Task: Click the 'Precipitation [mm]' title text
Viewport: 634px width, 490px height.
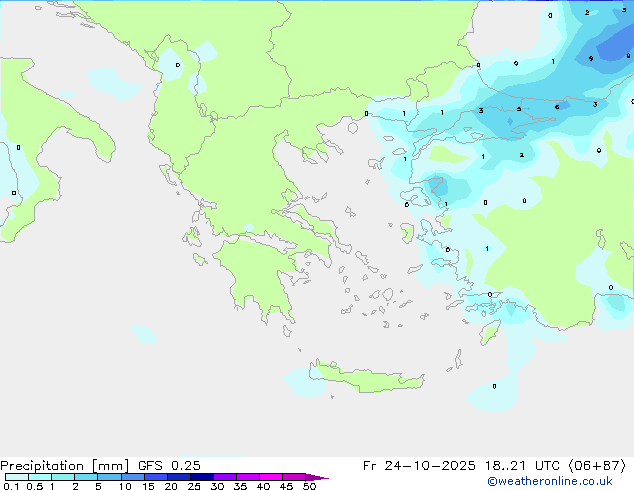Action: coord(65,466)
